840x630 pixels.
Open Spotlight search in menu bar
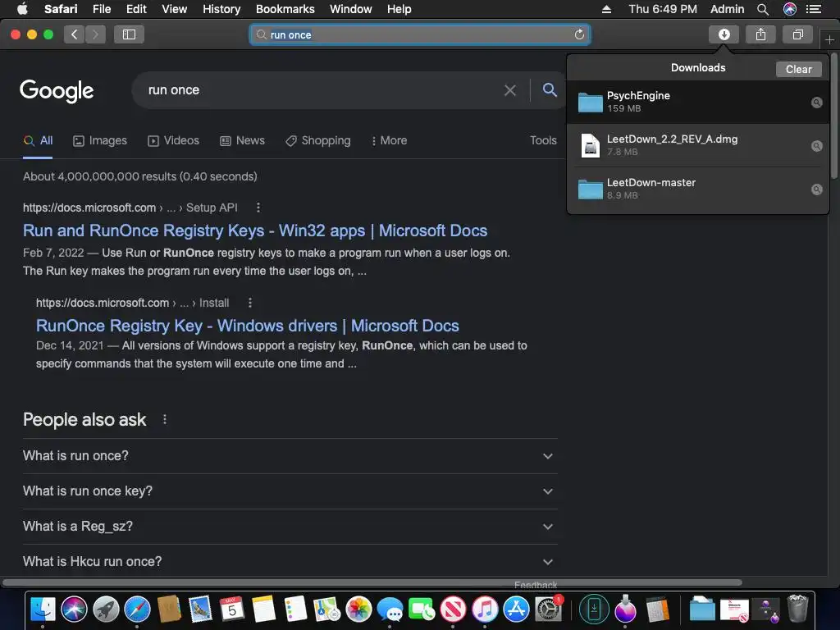(x=763, y=9)
